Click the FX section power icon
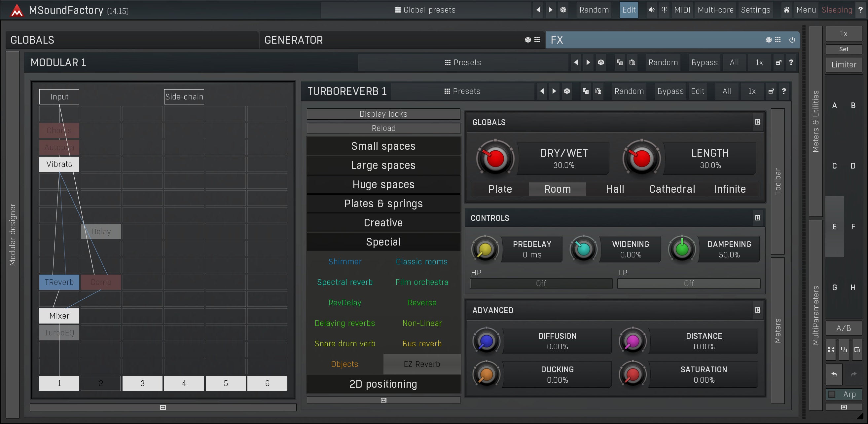The width and height of the screenshot is (868, 424). tap(792, 40)
